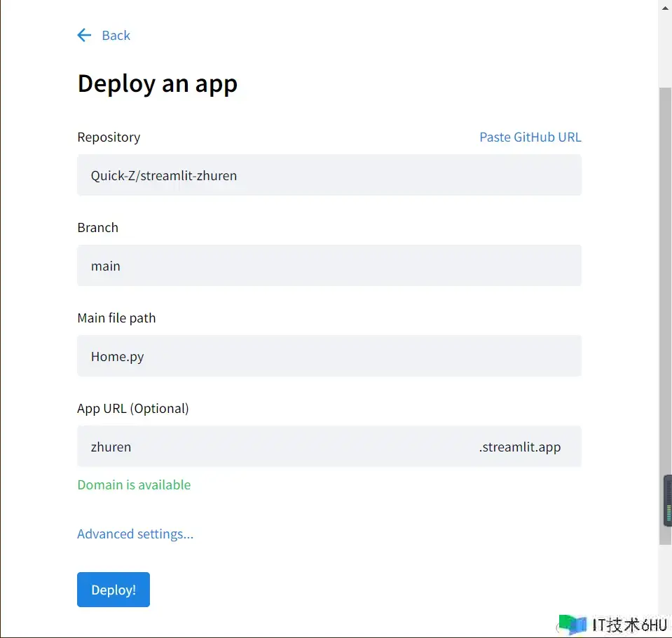Focus the Repository input field

click(329, 175)
